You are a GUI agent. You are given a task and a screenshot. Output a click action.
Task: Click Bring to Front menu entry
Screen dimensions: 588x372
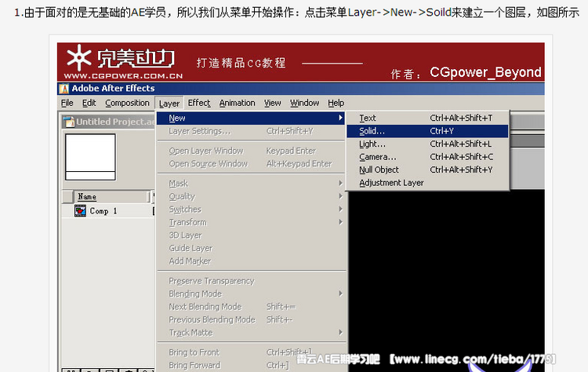251,352
